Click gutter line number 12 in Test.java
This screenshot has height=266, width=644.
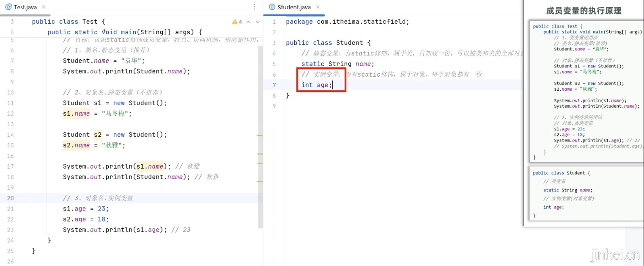[x=10, y=114]
